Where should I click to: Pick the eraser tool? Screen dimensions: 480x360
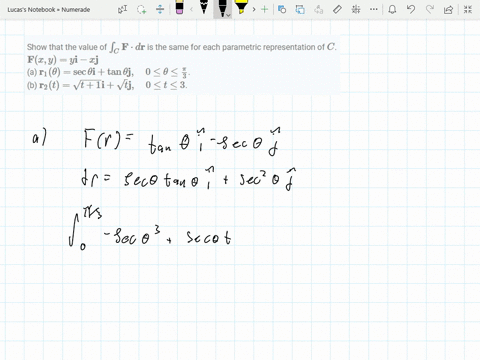179,8
